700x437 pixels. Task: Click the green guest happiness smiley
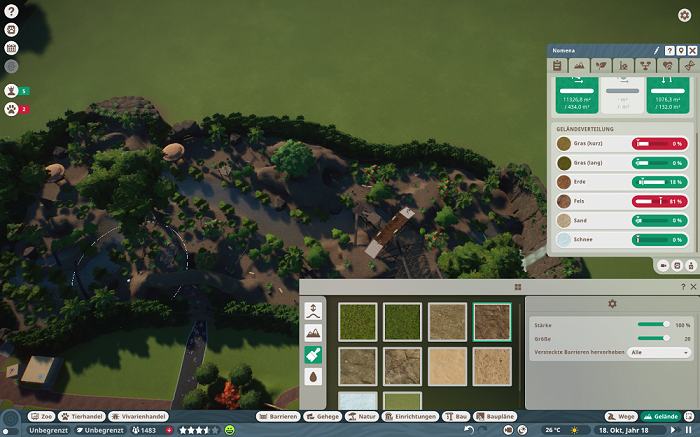coord(230,430)
